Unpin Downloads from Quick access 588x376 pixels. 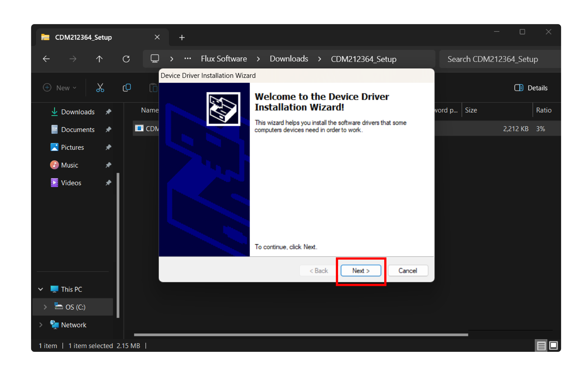(x=108, y=112)
